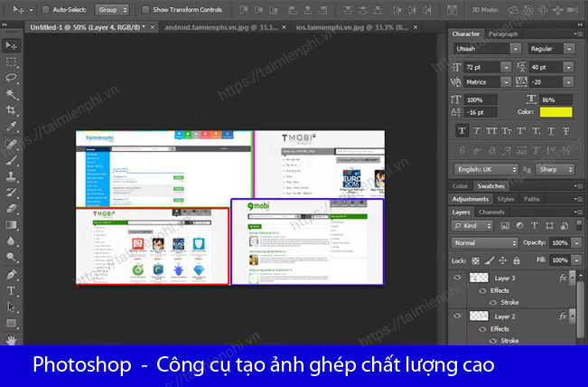This screenshot has width=588, height=387.
Task: Apply Underline text style
Action: pyautogui.click(x=551, y=131)
